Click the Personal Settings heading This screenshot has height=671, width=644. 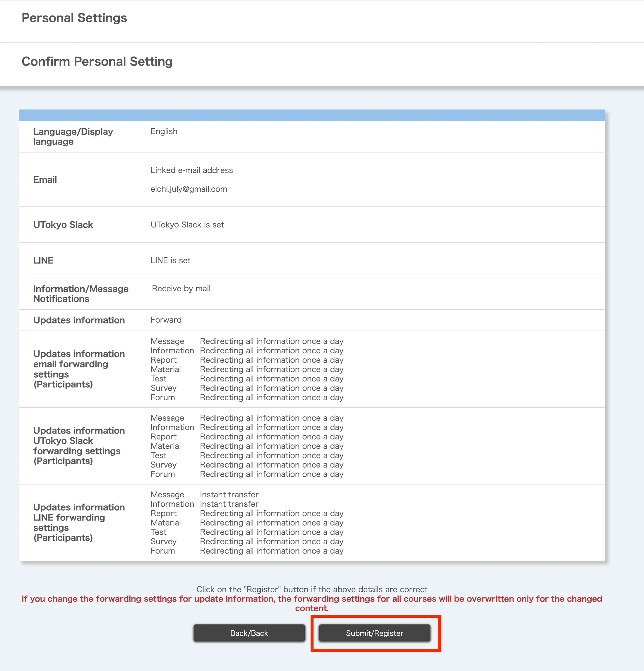74,18
